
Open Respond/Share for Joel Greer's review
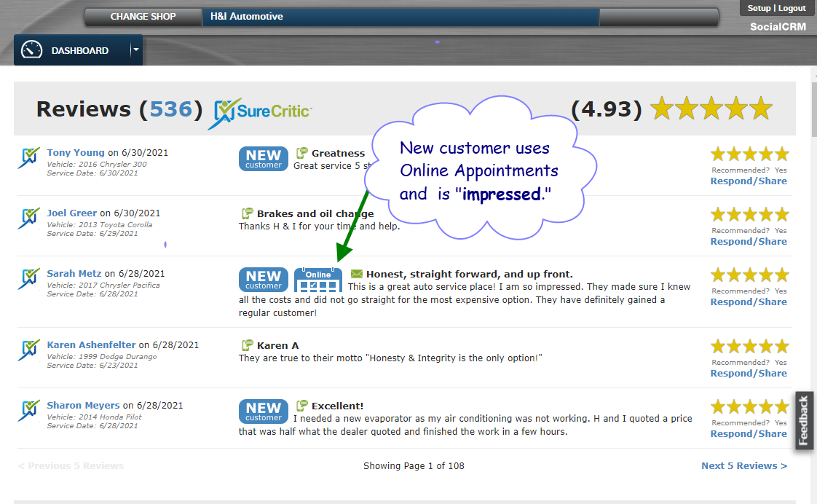[748, 241]
